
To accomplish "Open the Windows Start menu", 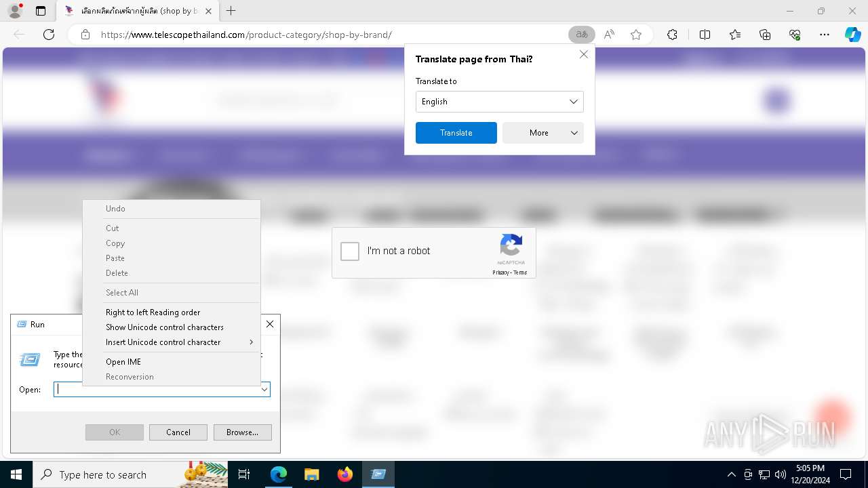I will [16, 474].
